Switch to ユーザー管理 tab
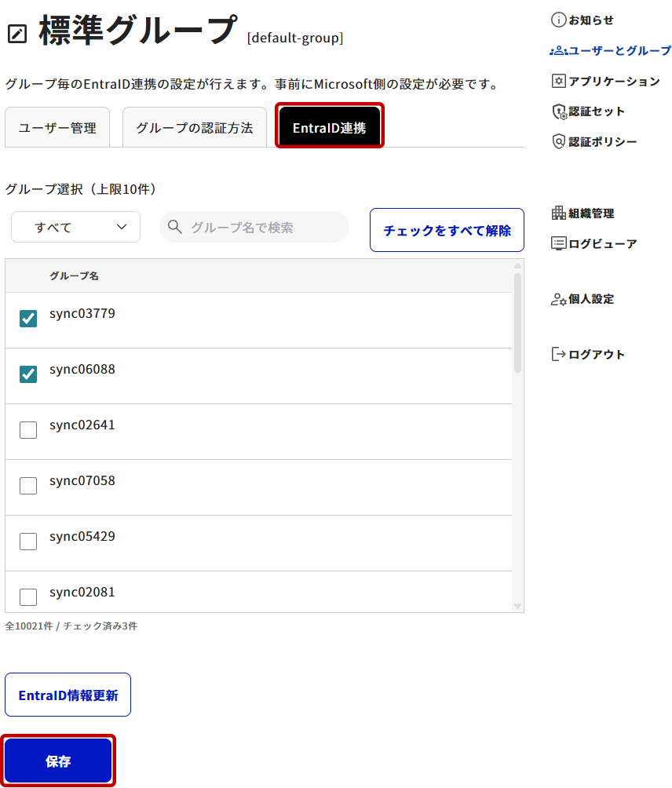This screenshot has height=788, width=672. (x=57, y=128)
